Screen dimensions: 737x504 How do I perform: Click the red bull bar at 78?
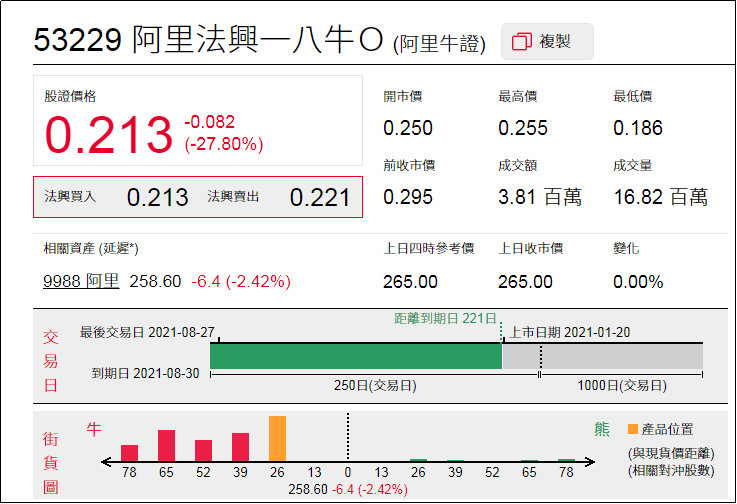pyautogui.click(x=129, y=453)
